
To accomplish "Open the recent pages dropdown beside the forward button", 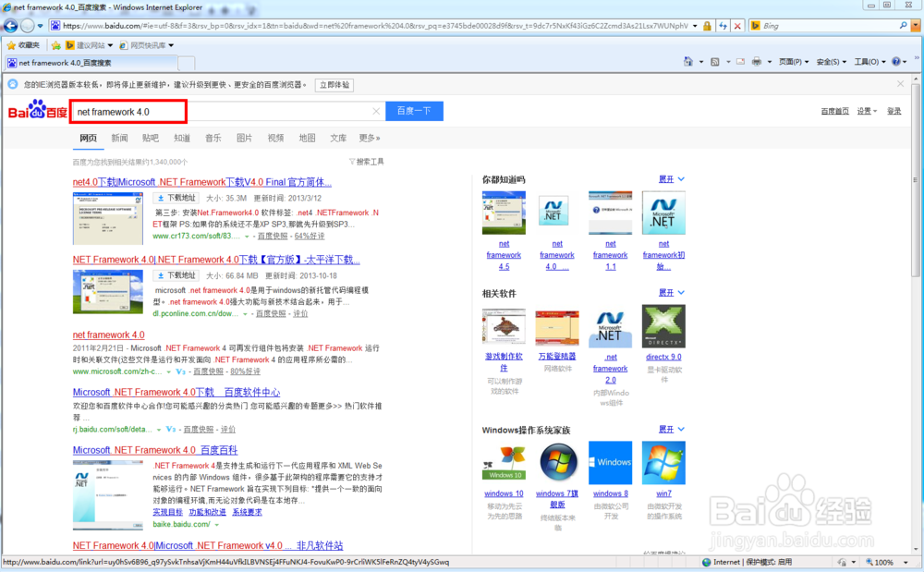I will click(x=40, y=26).
